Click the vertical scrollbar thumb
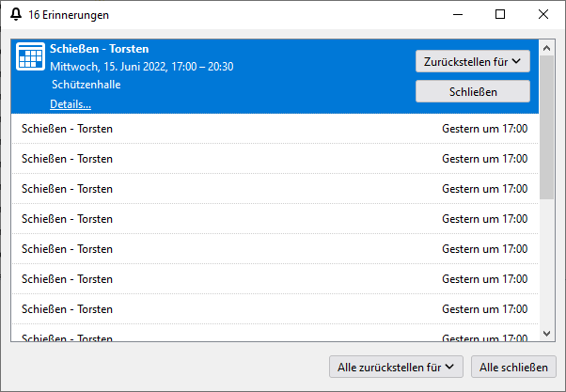566x392 pixels. click(546, 127)
